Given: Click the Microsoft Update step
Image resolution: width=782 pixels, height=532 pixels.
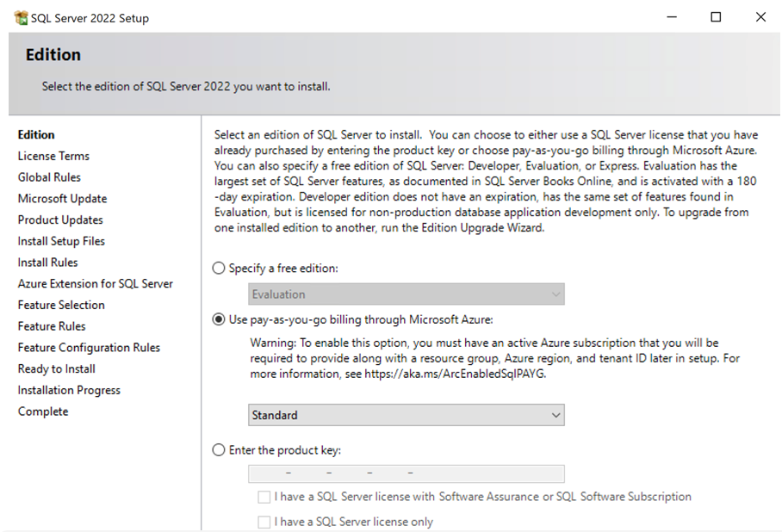Looking at the screenshot, I should pos(62,199).
